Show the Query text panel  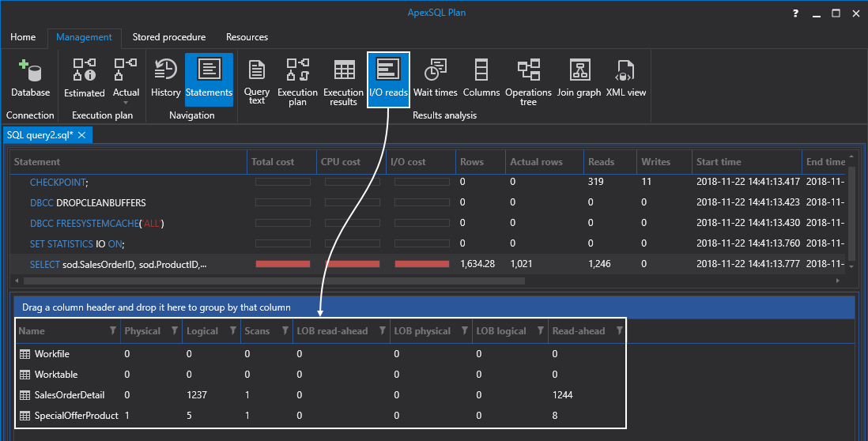[x=257, y=81]
